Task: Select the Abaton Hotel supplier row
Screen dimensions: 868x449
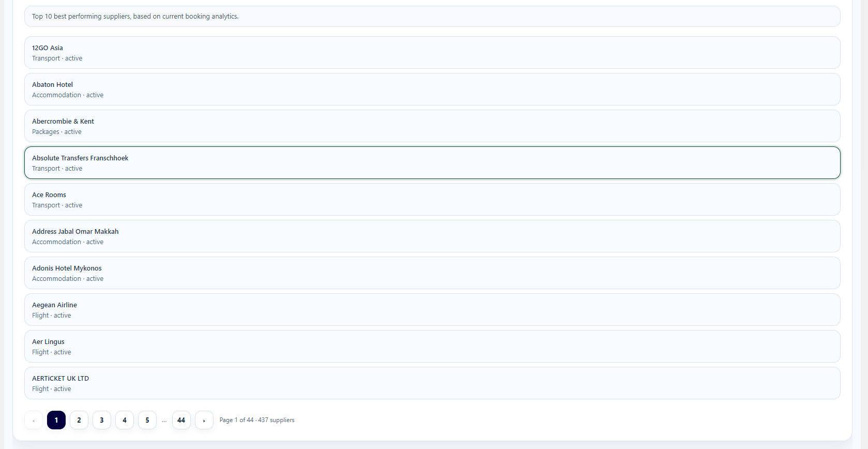Action: tap(432, 89)
